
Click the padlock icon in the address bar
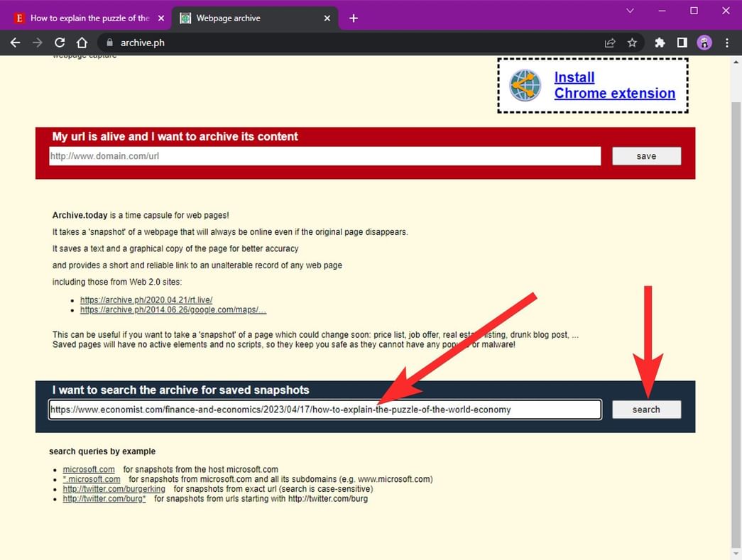[x=109, y=43]
